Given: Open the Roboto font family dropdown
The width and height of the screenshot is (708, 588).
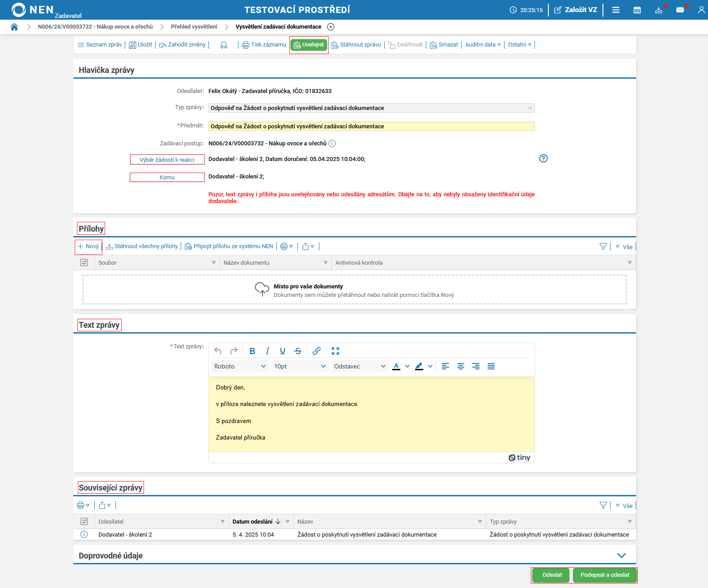Looking at the screenshot, I should pos(240,366).
